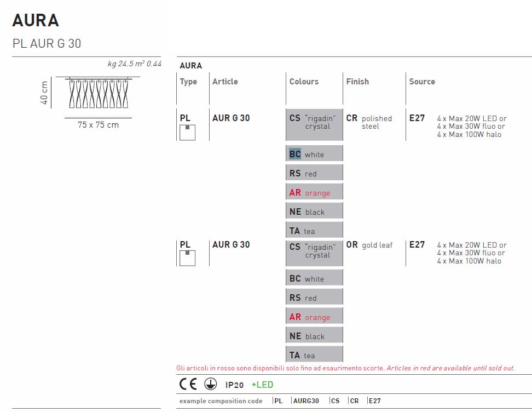Click the earth ground symbol icon
The height and width of the screenshot is (412, 532).
210,385
